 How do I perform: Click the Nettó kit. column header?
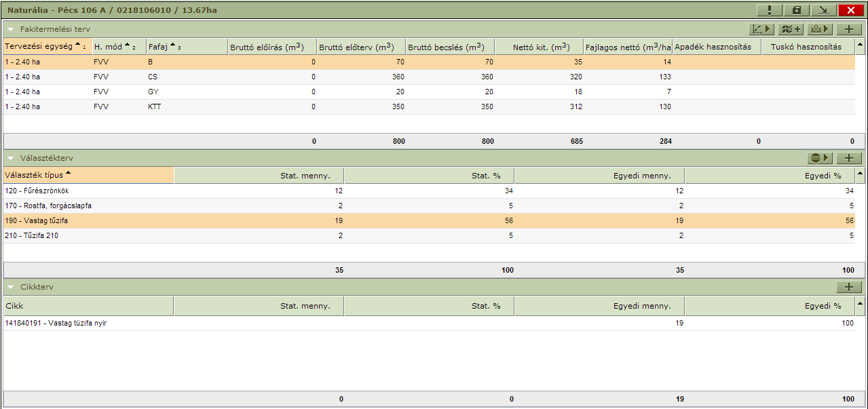(540, 46)
